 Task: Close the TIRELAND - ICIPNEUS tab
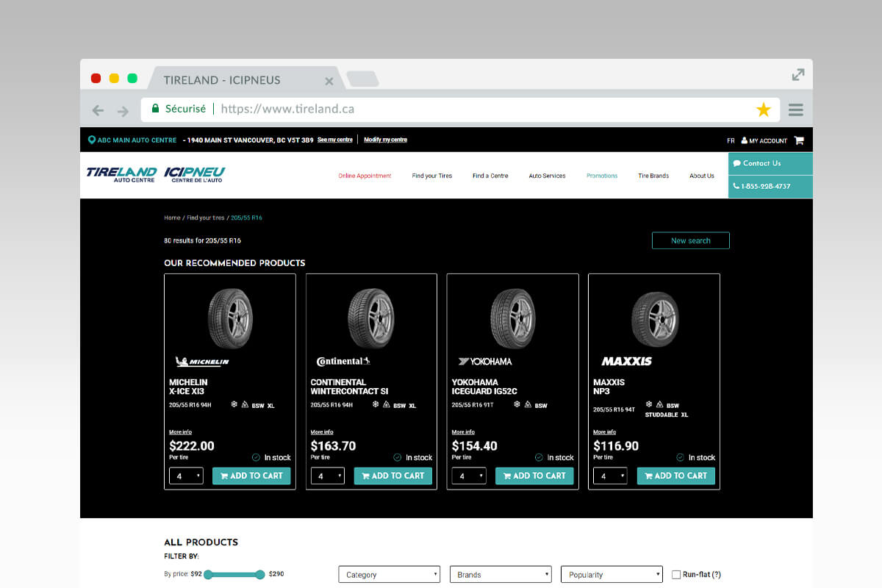point(329,81)
